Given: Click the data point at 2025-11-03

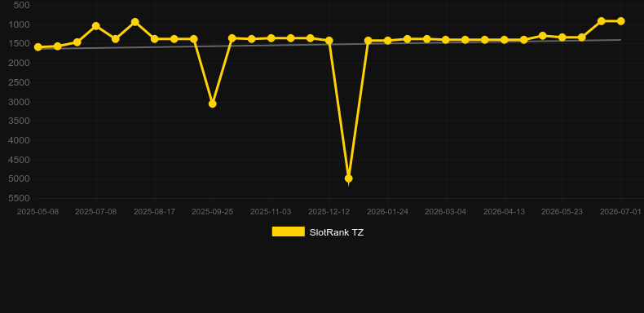Looking at the screenshot, I should [x=271, y=37].
